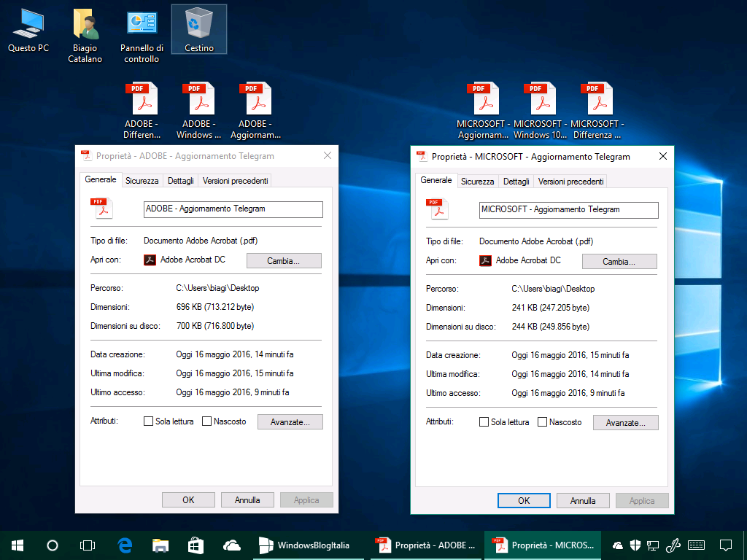Image resolution: width=747 pixels, height=560 pixels.
Task: Open the touch keyboard tray icon
Action: tap(697, 545)
